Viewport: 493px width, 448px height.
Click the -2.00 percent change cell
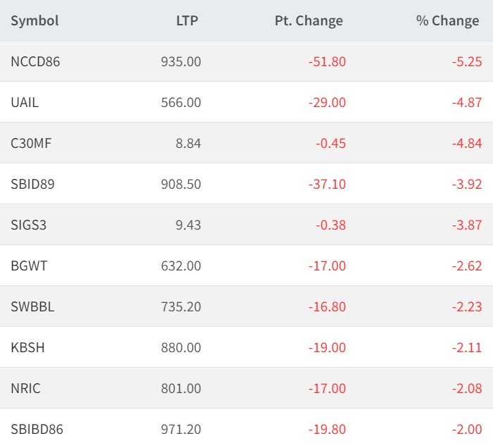click(x=466, y=429)
